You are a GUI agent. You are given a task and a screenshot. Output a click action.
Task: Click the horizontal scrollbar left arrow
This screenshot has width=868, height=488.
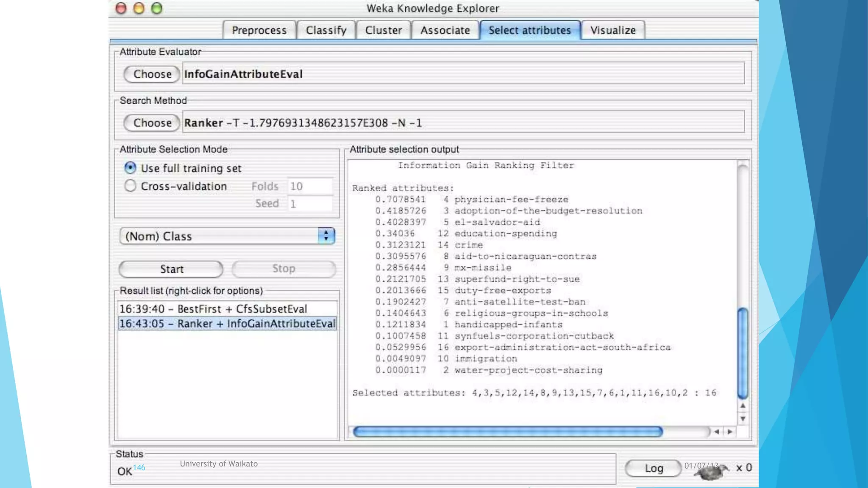coord(717,432)
